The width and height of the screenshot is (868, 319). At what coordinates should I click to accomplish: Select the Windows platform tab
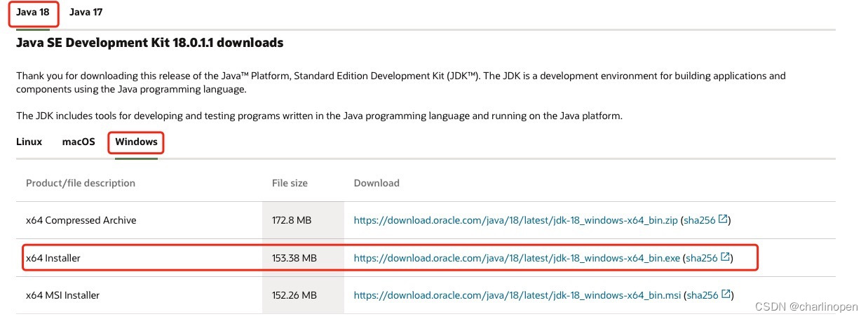(136, 142)
